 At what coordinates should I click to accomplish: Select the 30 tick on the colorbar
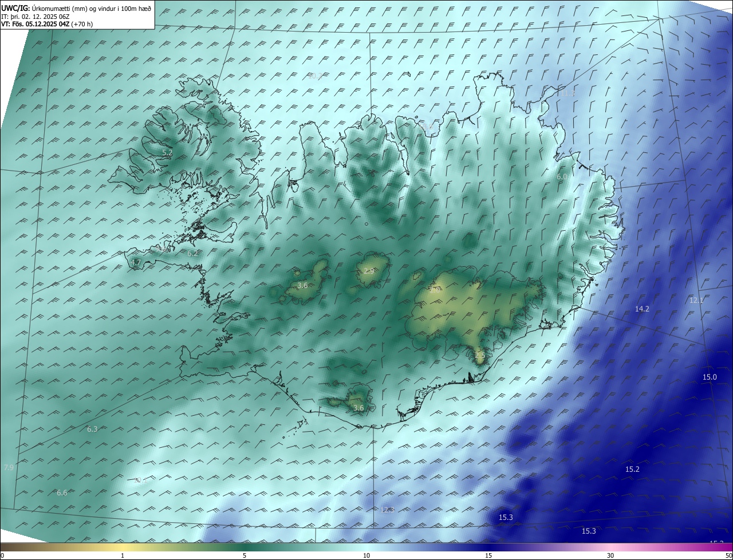click(x=610, y=556)
